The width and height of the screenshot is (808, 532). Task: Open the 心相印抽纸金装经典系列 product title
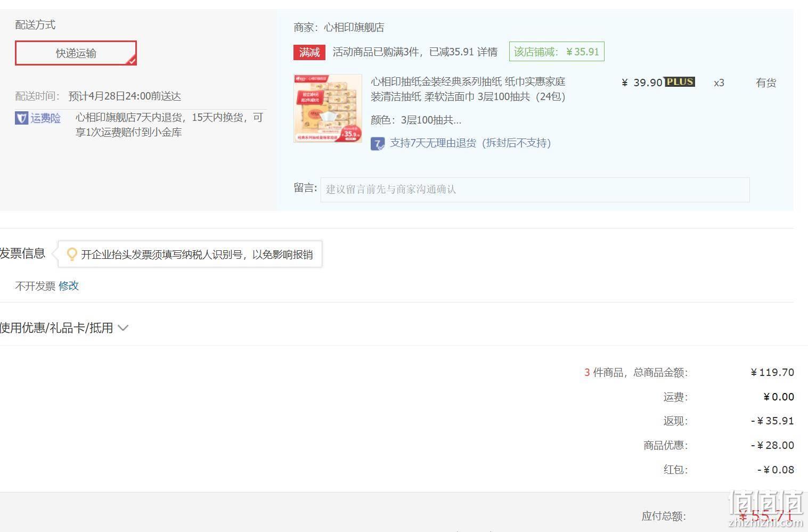click(468, 89)
